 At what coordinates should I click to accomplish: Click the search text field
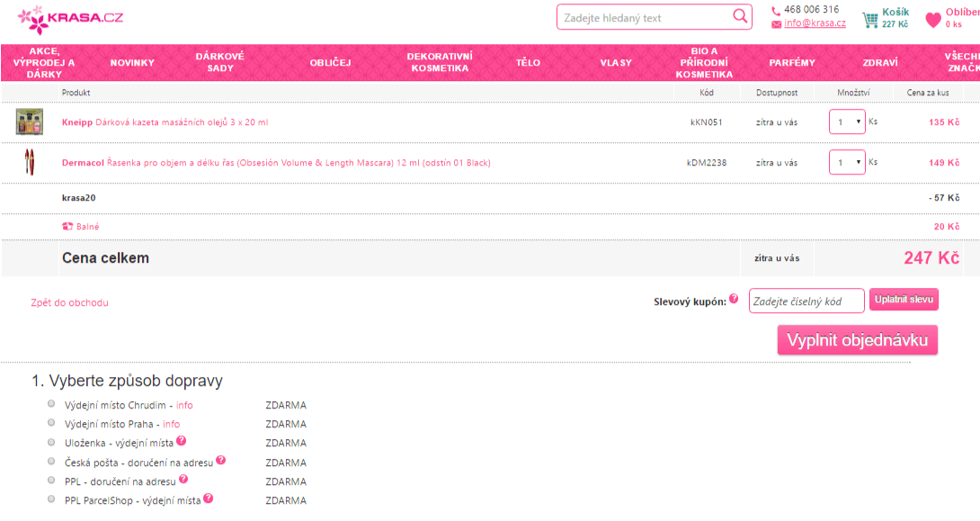(645, 17)
